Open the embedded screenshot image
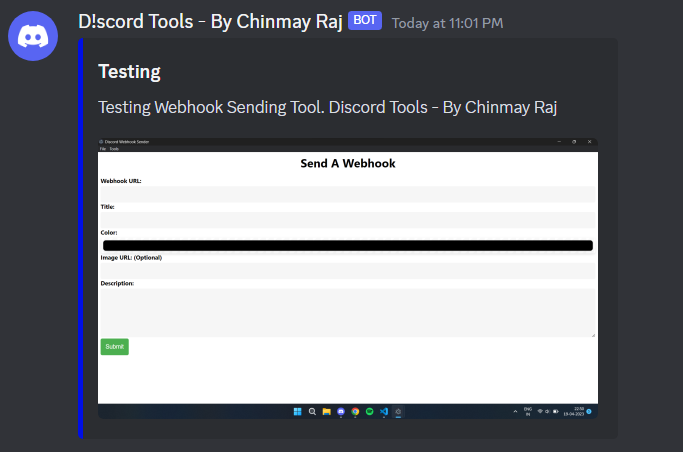This screenshot has height=452, width=683. pos(348,278)
